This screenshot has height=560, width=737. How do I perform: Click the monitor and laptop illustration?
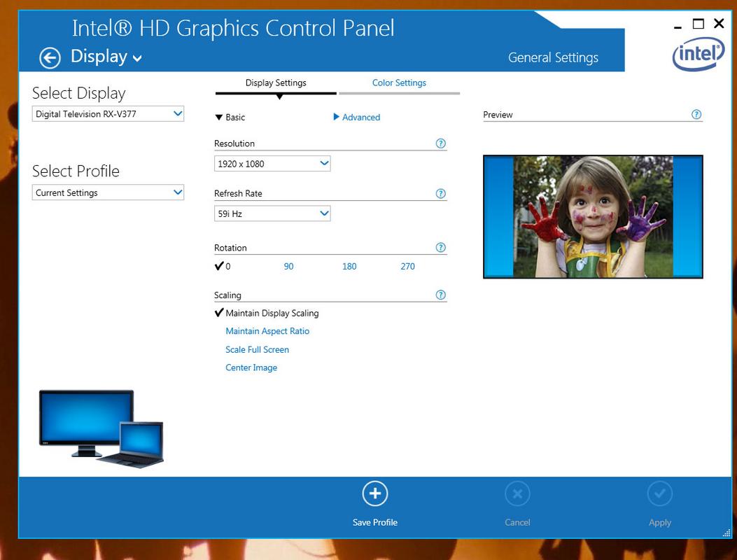click(x=101, y=428)
